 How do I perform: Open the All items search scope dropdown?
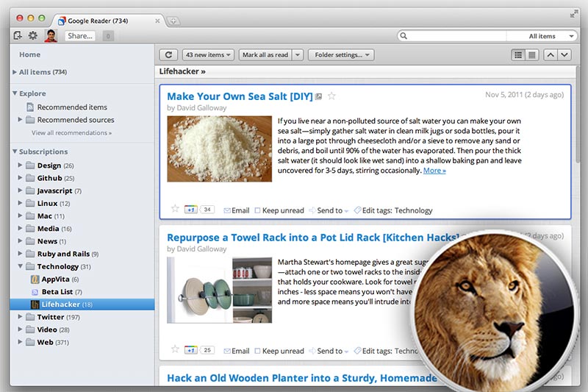click(542, 36)
